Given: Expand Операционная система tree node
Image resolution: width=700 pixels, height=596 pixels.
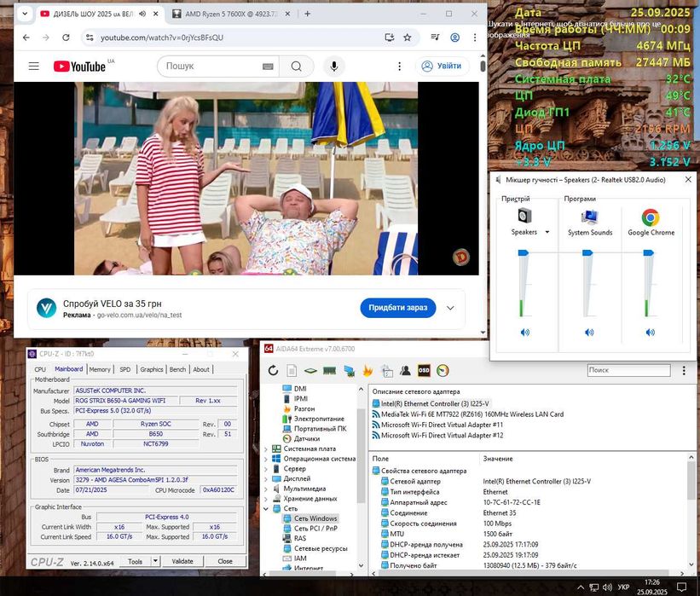Looking at the screenshot, I should click(266, 459).
